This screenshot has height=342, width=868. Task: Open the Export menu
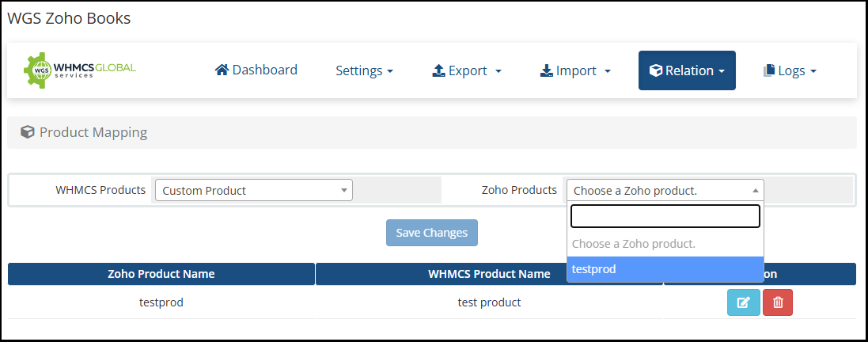(467, 71)
